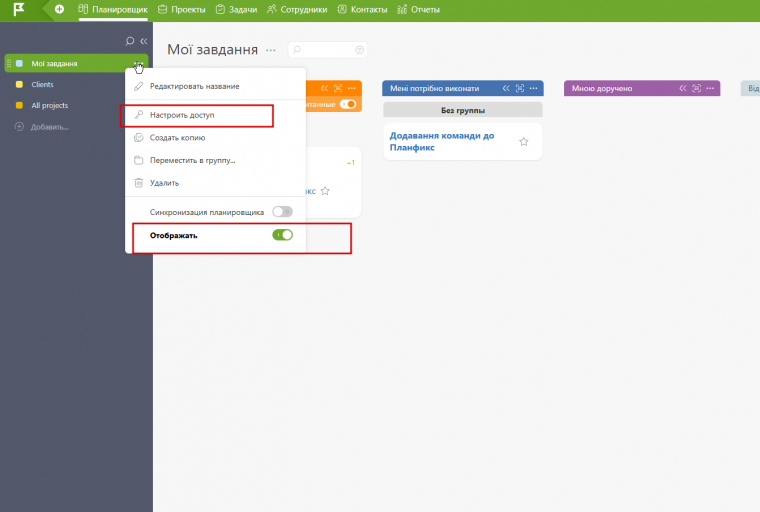
Task: Click the plus circle icon beside Добавить
Action: 19,127
